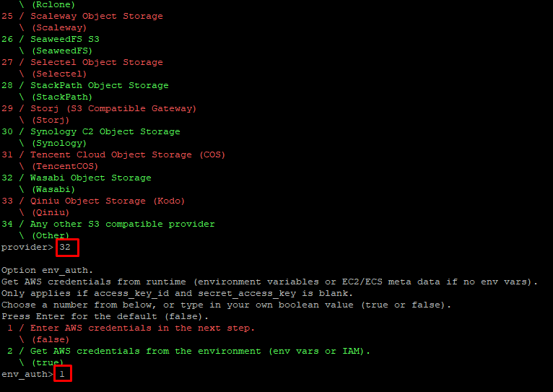Viewport: 553px width, 392px height.
Task: Select the StackPath Object Storage line
Action: pos(99,85)
